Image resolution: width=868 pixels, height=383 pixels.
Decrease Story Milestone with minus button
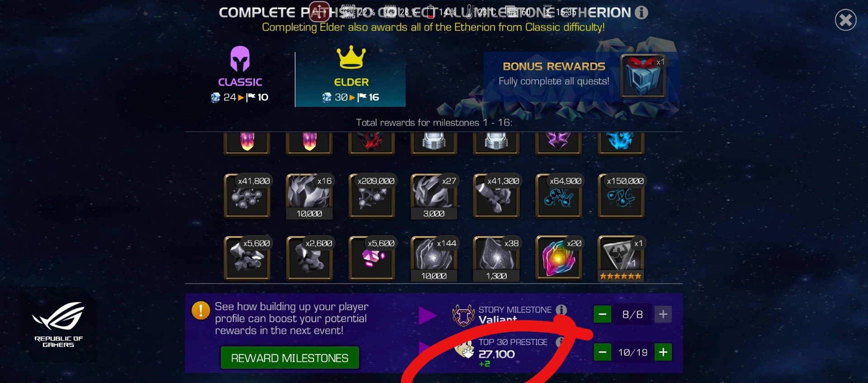602,314
